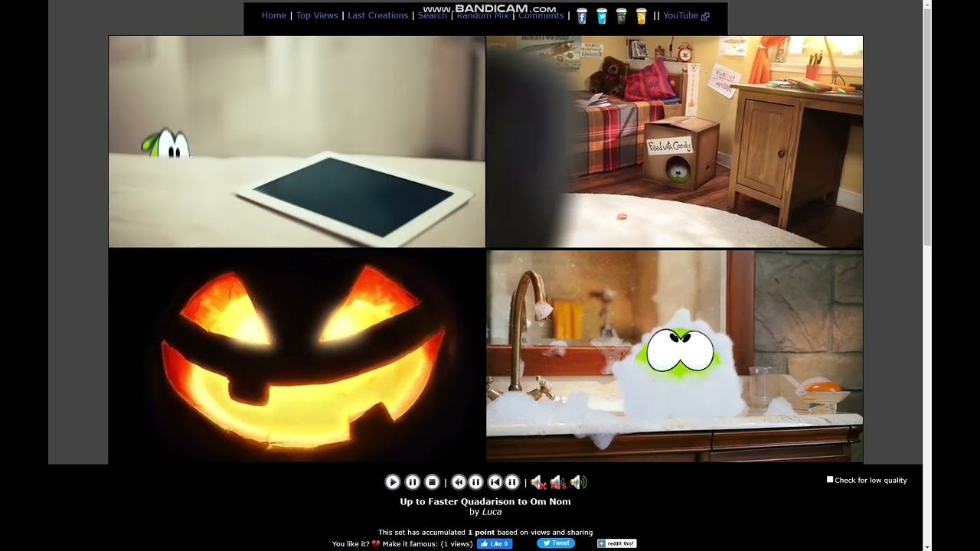Mute all videos with red X speaker
The width and height of the screenshot is (980, 551).
[x=537, y=482]
